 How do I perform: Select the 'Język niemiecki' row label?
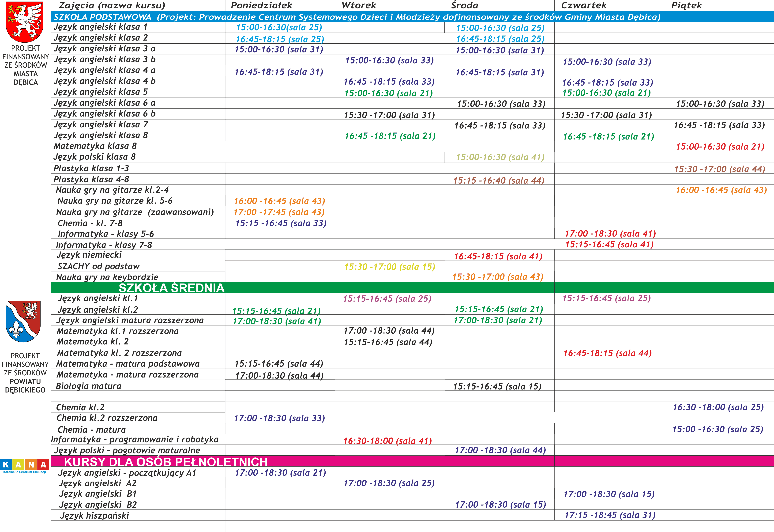point(89,255)
